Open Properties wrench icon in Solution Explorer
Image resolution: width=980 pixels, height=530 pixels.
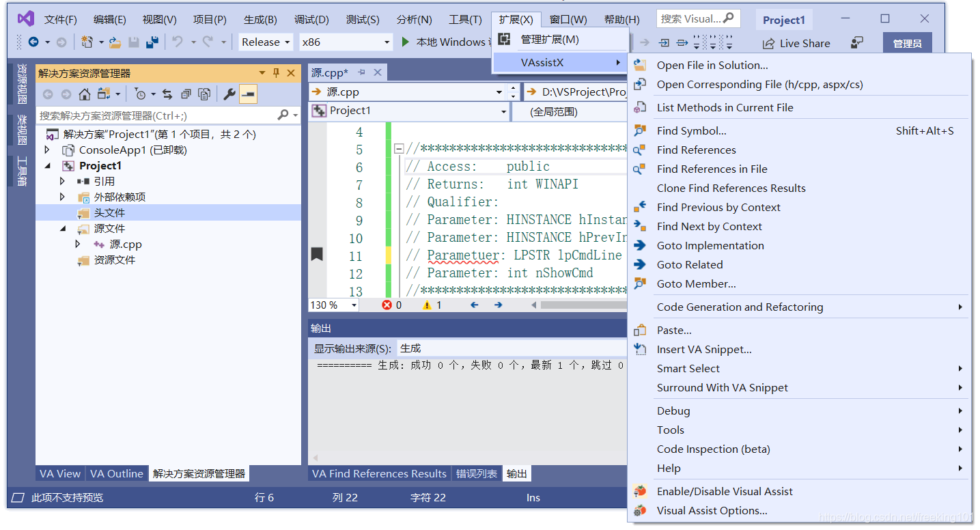point(229,94)
